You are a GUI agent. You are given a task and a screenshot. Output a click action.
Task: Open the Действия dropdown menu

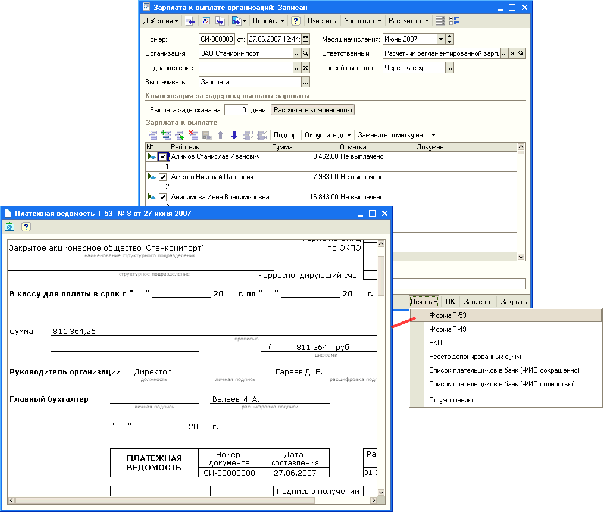click(161, 21)
